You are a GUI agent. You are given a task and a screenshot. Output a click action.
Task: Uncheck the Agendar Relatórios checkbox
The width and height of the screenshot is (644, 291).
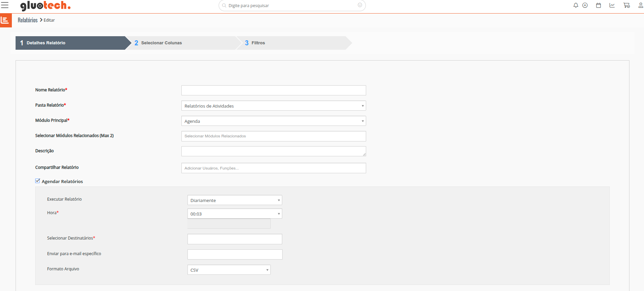point(38,181)
